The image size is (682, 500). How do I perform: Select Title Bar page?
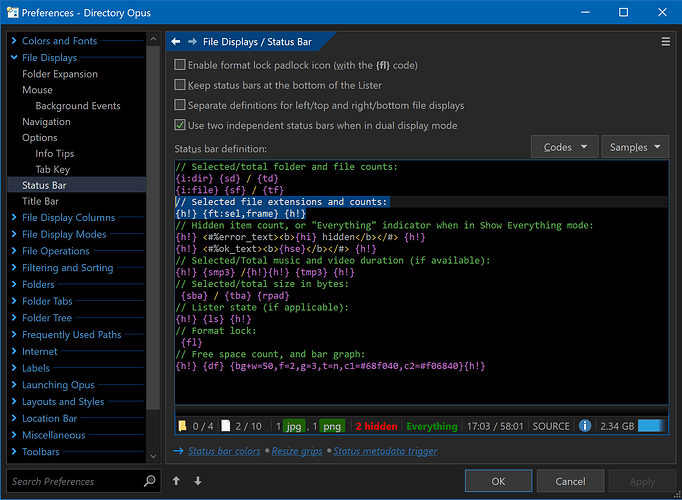[40, 201]
